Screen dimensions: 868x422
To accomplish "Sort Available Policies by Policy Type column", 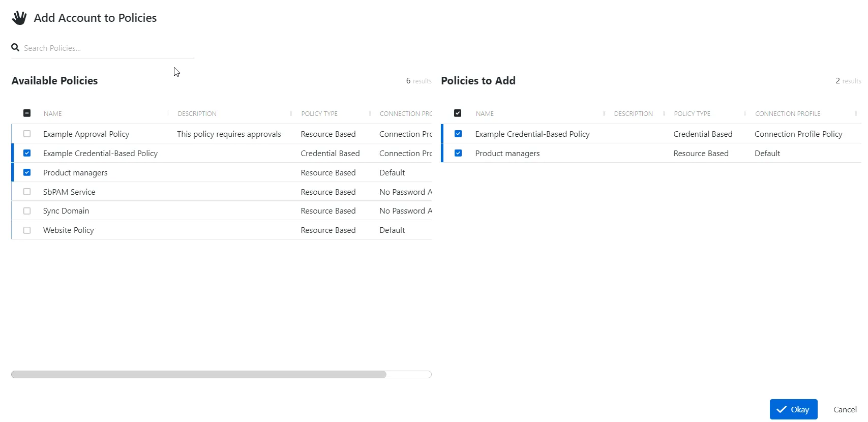I will (319, 113).
